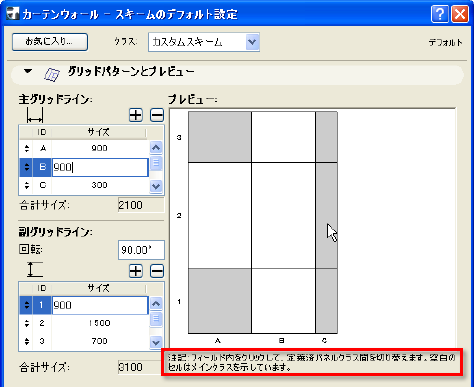The image size is (474, 387).
Task: Toggle preview cell A3 panel class
Action: [x=220, y=137]
